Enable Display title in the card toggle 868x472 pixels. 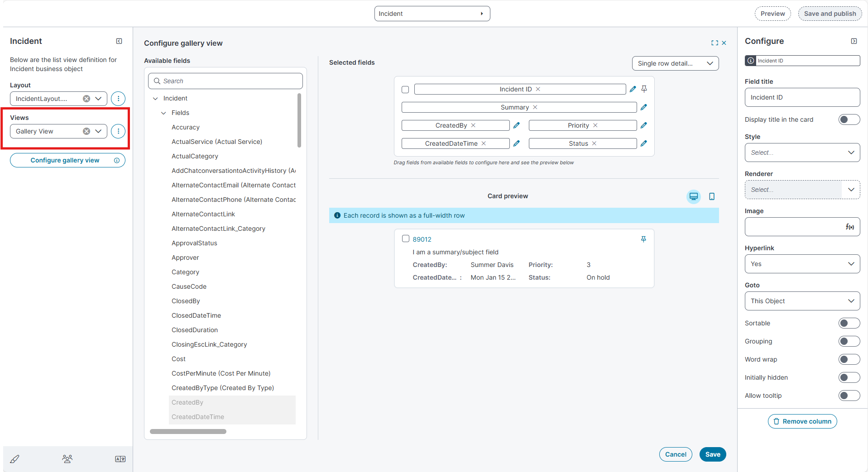coord(849,119)
